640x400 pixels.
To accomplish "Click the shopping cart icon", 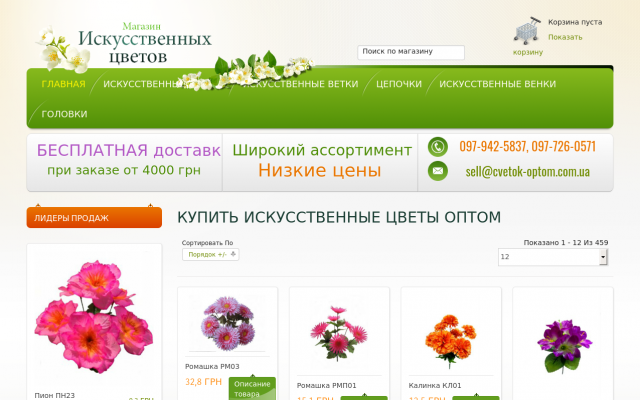I will point(527,31).
